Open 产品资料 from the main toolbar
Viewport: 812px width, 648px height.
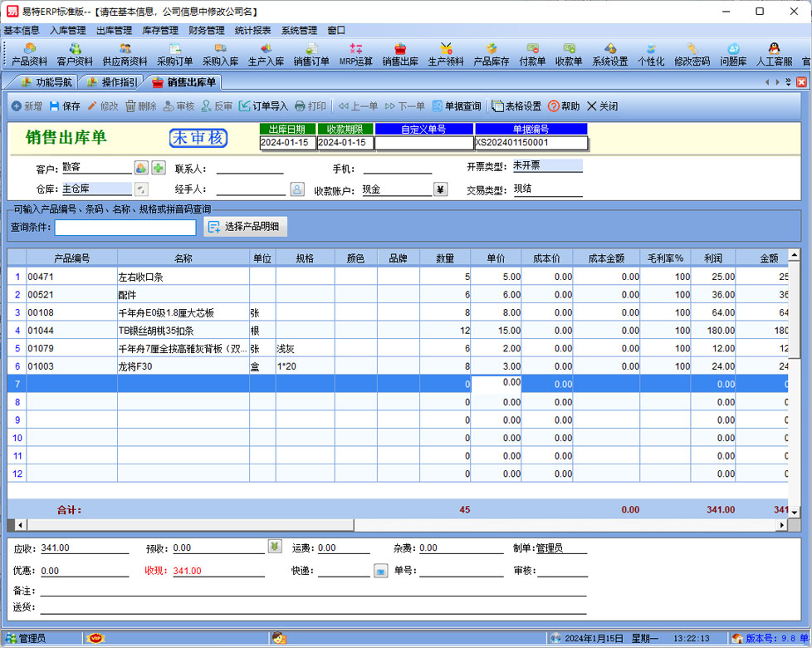coord(29,55)
